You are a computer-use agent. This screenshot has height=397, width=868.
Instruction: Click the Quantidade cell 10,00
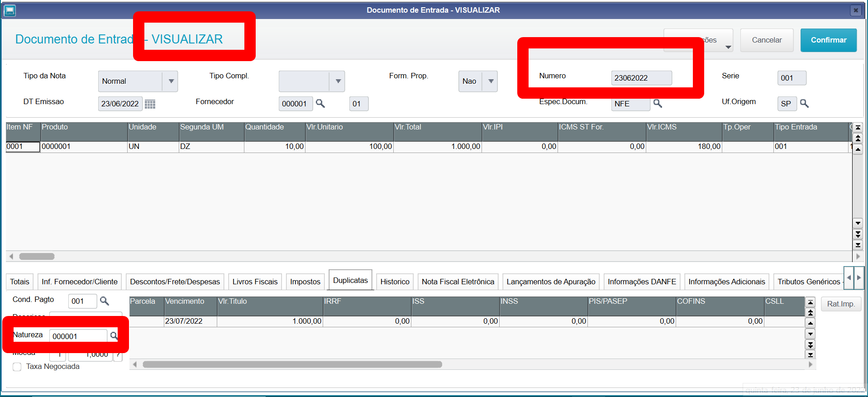275,147
